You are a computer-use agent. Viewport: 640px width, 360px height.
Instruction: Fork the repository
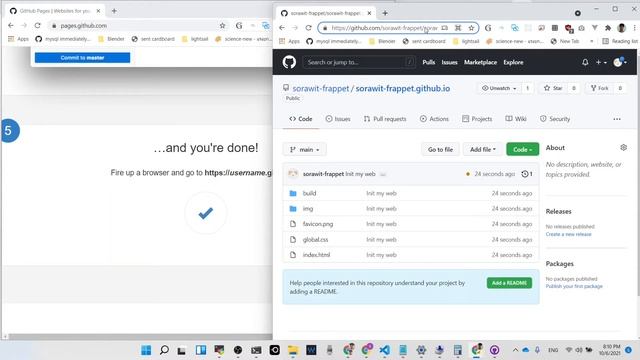(599, 88)
